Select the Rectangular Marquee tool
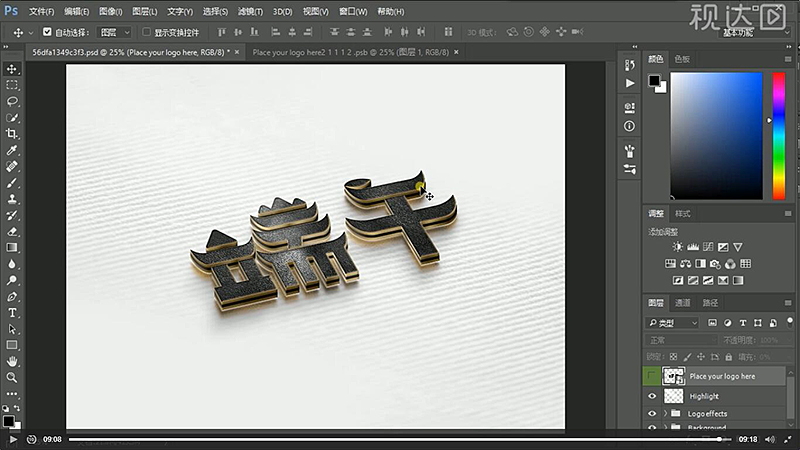Viewport: 800px width, 450px height. coord(12,85)
